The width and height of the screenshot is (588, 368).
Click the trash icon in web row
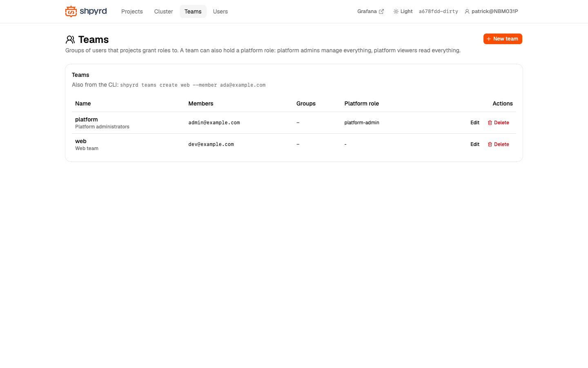(x=490, y=144)
